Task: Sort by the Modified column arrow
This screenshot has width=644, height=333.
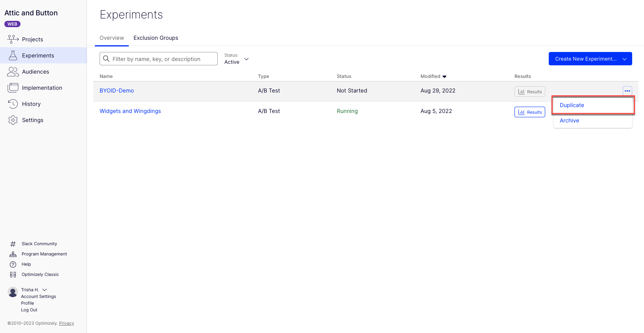Action: [444, 76]
